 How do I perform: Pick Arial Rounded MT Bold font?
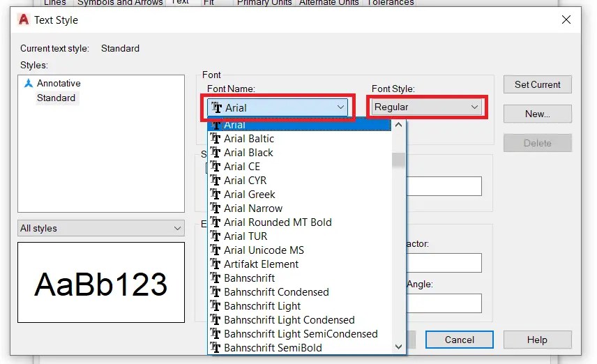(299, 222)
